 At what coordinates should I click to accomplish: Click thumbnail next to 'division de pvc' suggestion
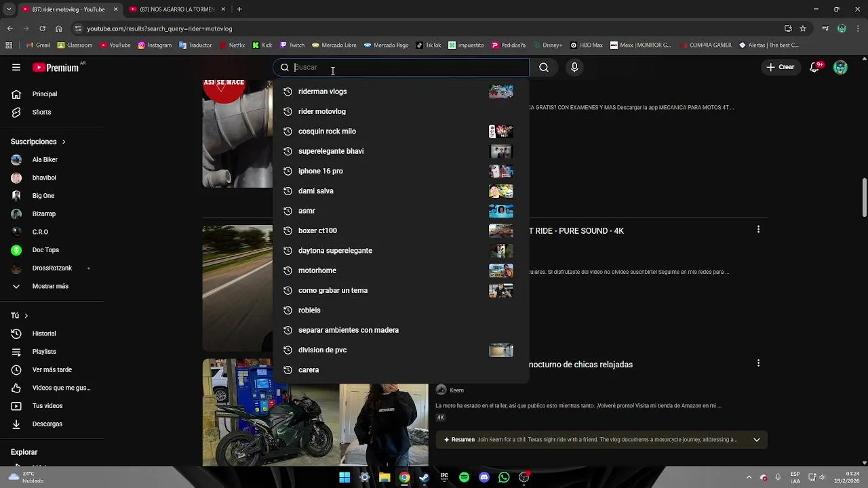click(x=501, y=350)
